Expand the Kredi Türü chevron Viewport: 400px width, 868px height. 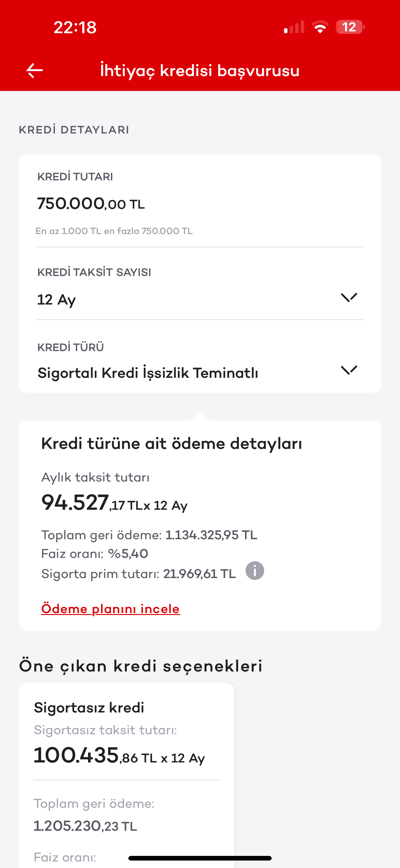349,370
